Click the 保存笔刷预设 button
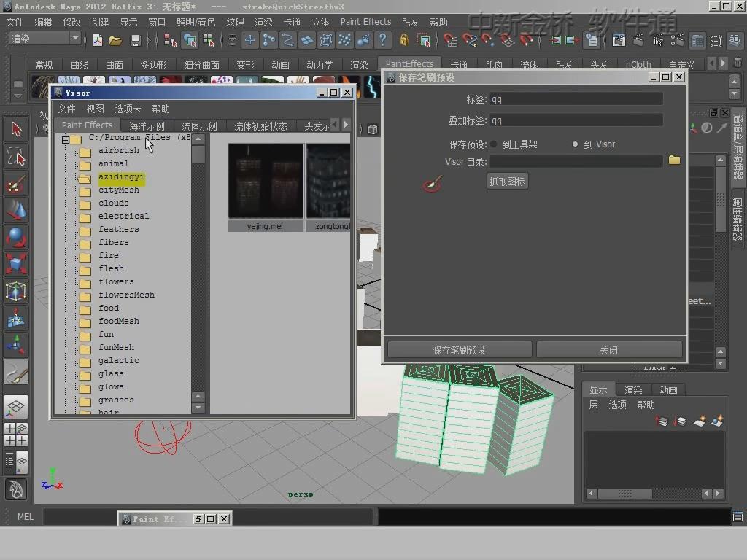This screenshot has height=560, width=747. coord(460,350)
